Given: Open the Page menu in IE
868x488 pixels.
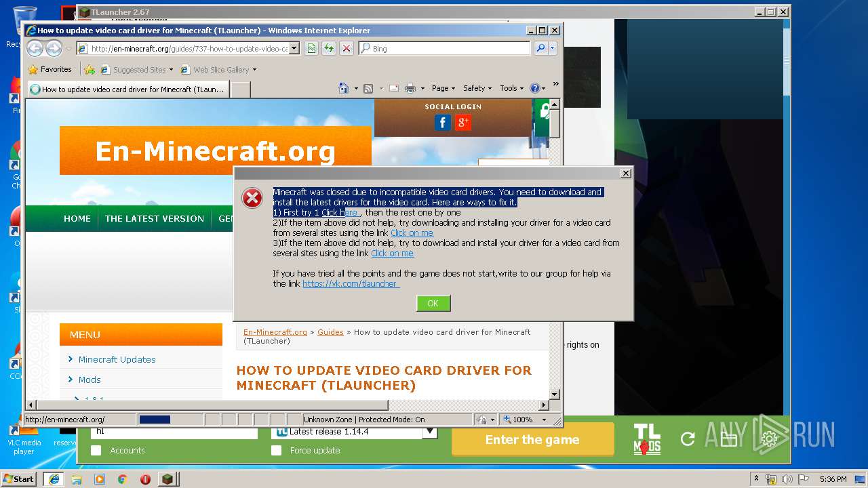Looking at the screenshot, I should point(443,88).
